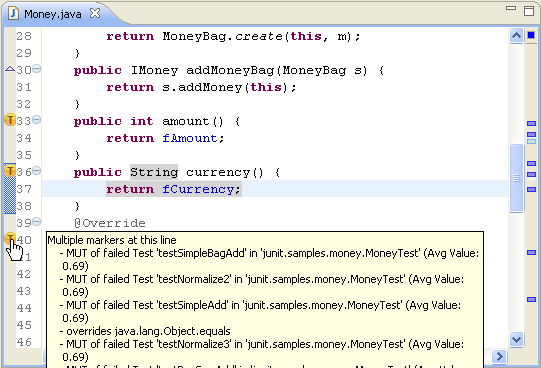This screenshot has width=541, height=368.
Task: Click the T marker at line 40
Action: point(10,238)
